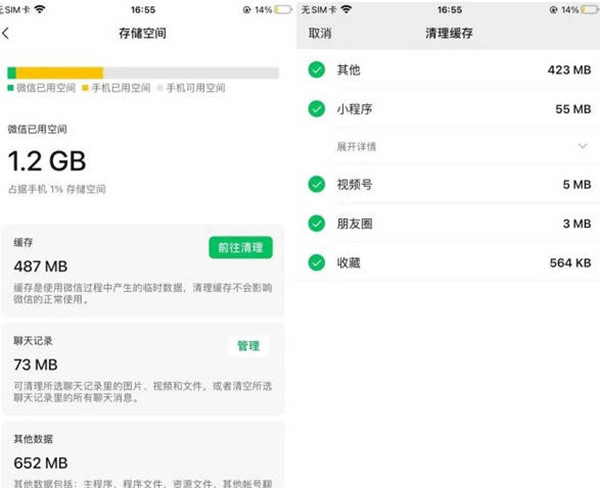Tap the 小程序 row label
600x488 pixels.
(355, 109)
